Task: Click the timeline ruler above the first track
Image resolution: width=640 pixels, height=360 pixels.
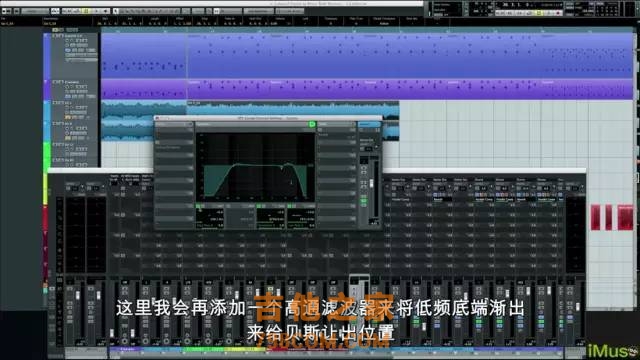Action: 367,30
